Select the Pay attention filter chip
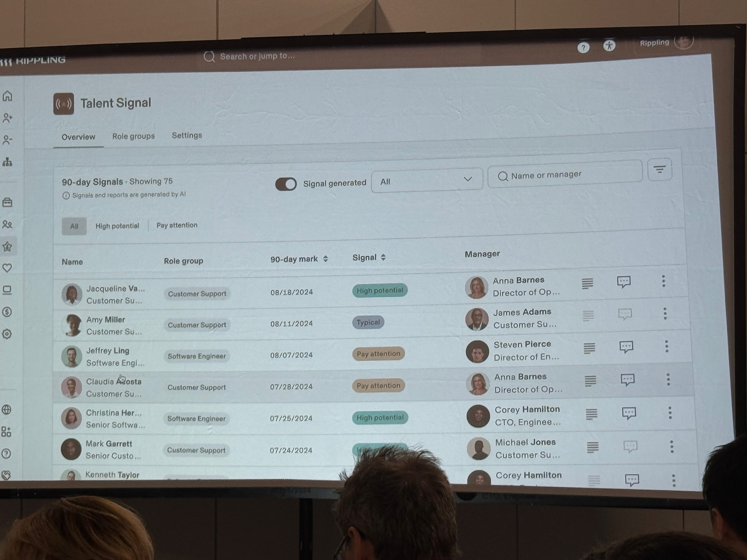The width and height of the screenshot is (747, 560). coord(177,225)
